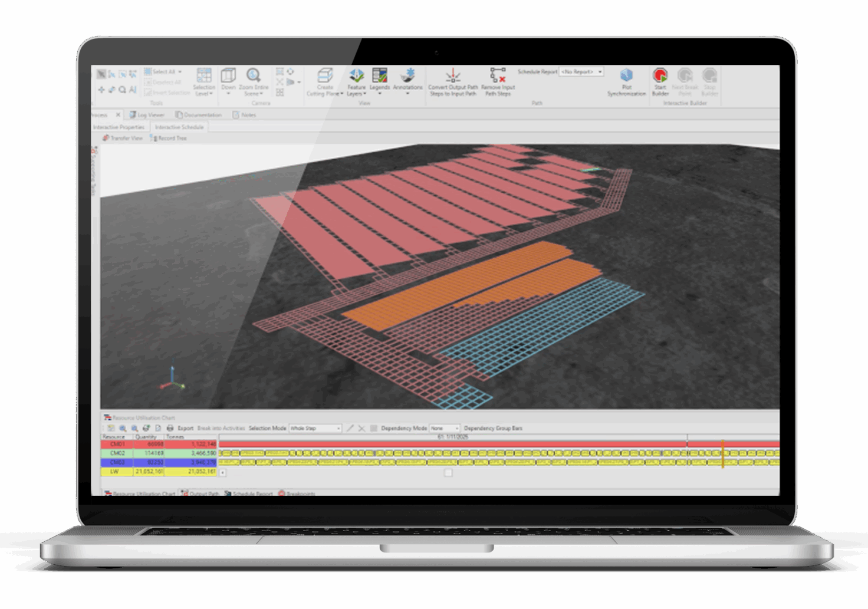This screenshot has height=609, width=868.
Task: Switch to the Notes tab
Action: pyautogui.click(x=244, y=115)
